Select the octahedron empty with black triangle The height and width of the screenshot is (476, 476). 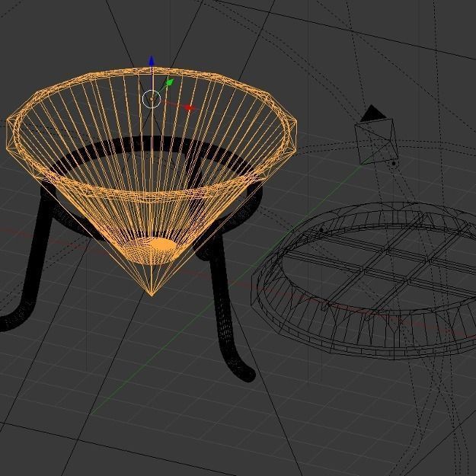[x=377, y=135]
